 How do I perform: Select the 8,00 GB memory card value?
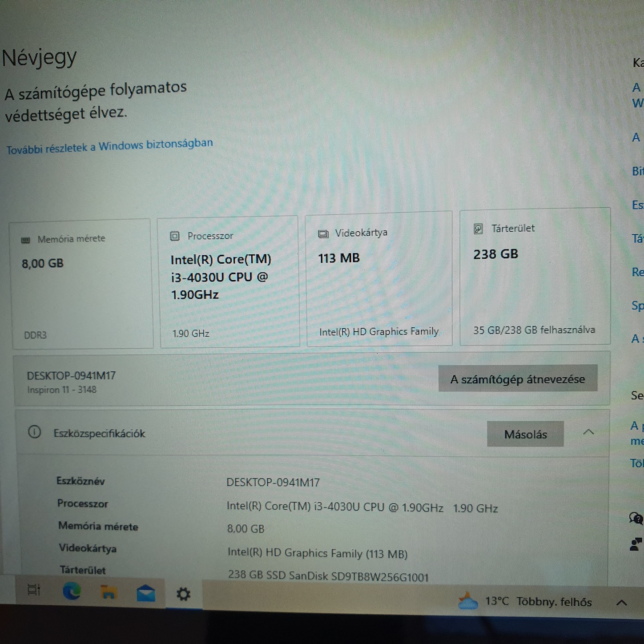(43, 263)
